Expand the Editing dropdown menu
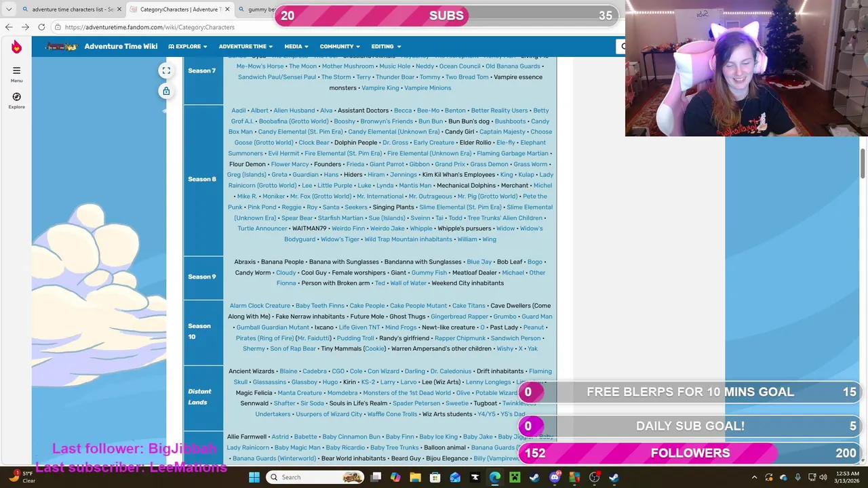The height and width of the screenshot is (488, 868). point(386,46)
